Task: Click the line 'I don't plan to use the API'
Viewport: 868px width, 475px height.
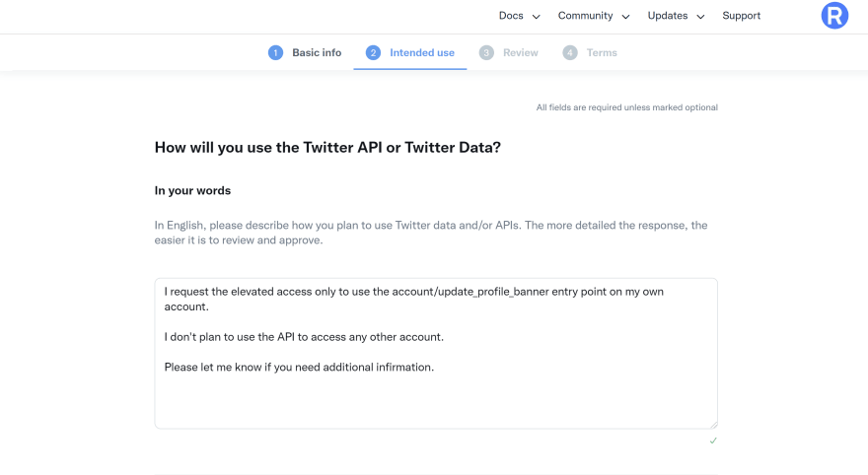Action: (x=304, y=337)
